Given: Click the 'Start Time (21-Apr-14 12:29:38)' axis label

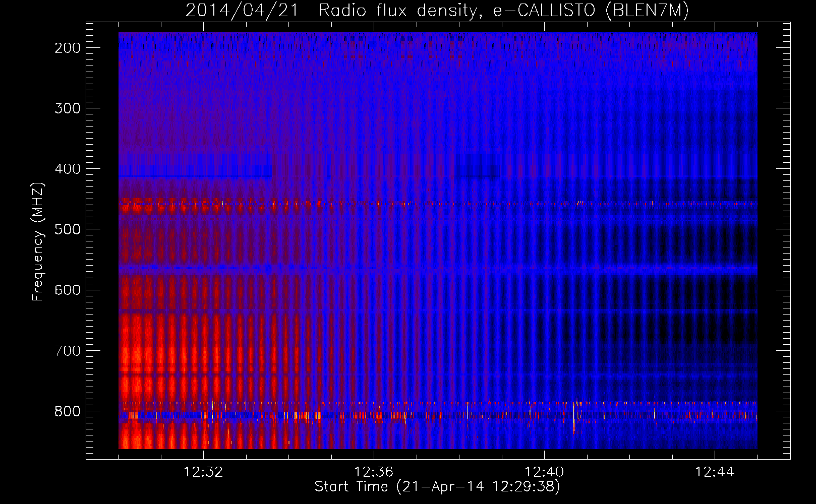Looking at the screenshot, I should [x=437, y=487].
